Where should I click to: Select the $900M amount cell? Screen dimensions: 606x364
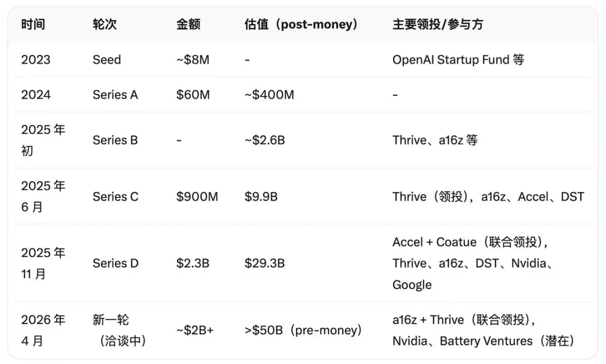click(x=197, y=196)
